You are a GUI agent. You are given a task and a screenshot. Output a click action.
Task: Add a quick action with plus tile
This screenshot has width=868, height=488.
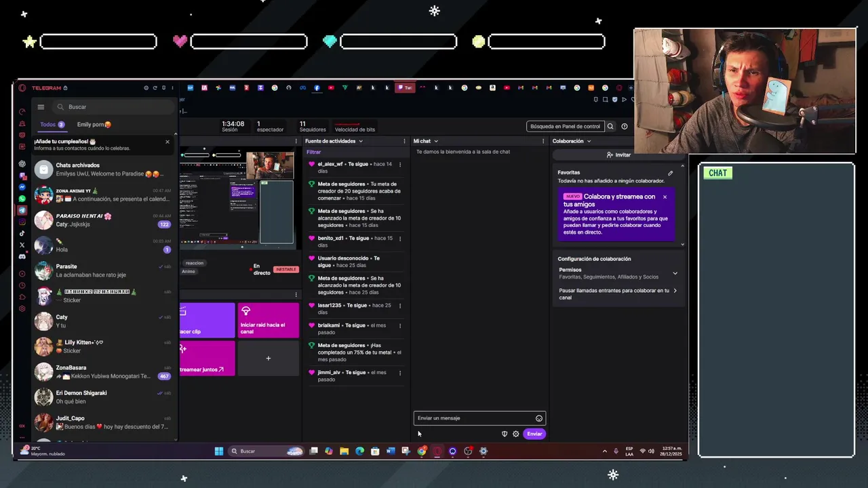[269, 359]
